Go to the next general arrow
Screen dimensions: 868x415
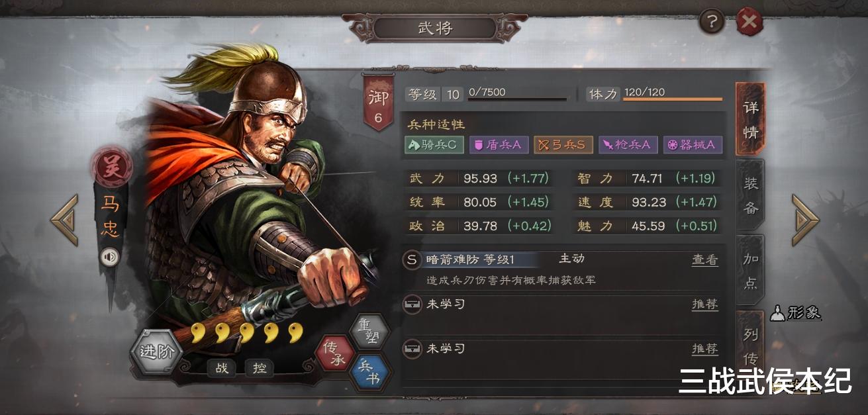click(x=805, y=220)
